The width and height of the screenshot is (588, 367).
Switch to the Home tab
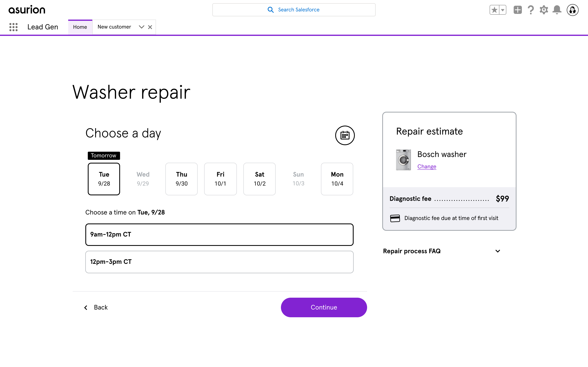point(80,27)
